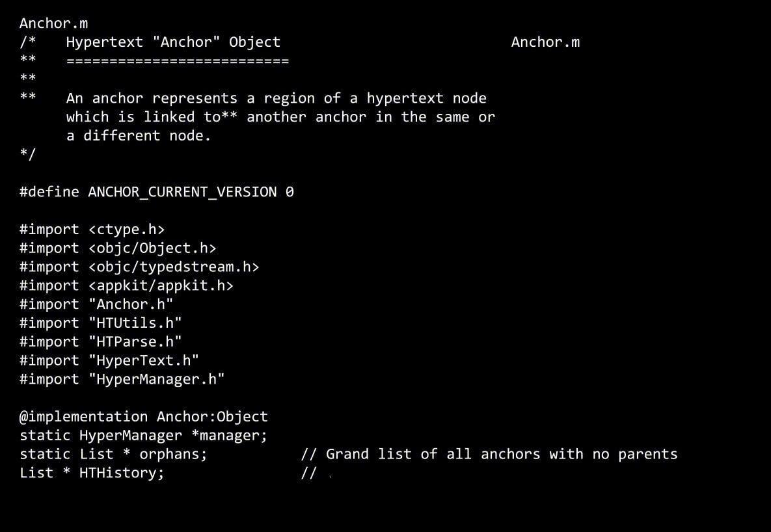Click the "#import <objc/Object.h>" line

118,248
